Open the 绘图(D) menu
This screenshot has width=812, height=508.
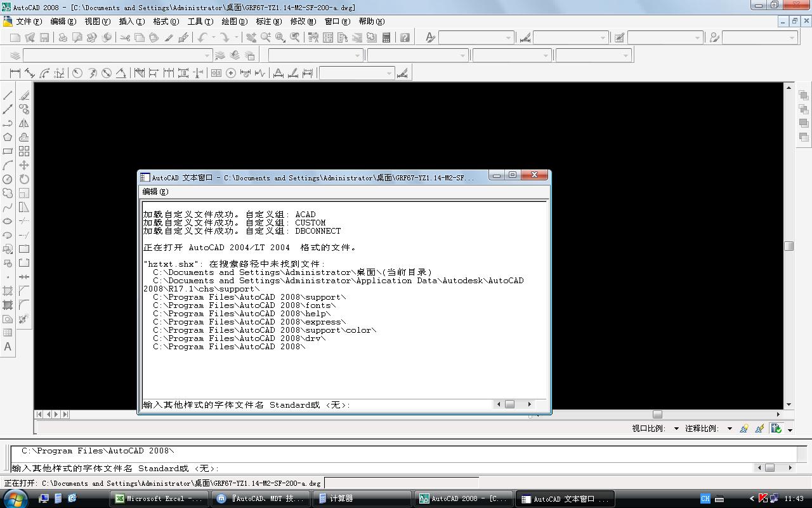[235, 21]
